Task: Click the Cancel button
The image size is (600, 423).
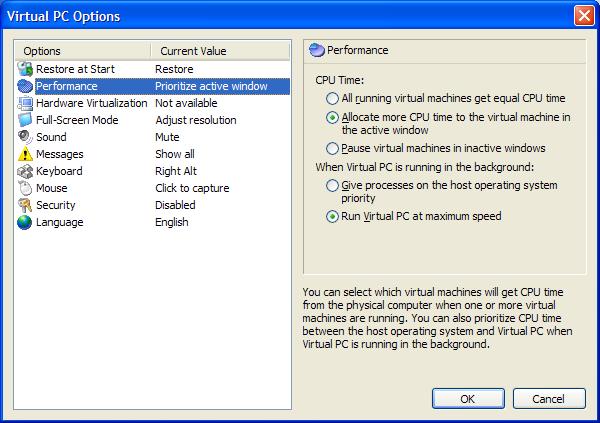Action: [549, 399]
